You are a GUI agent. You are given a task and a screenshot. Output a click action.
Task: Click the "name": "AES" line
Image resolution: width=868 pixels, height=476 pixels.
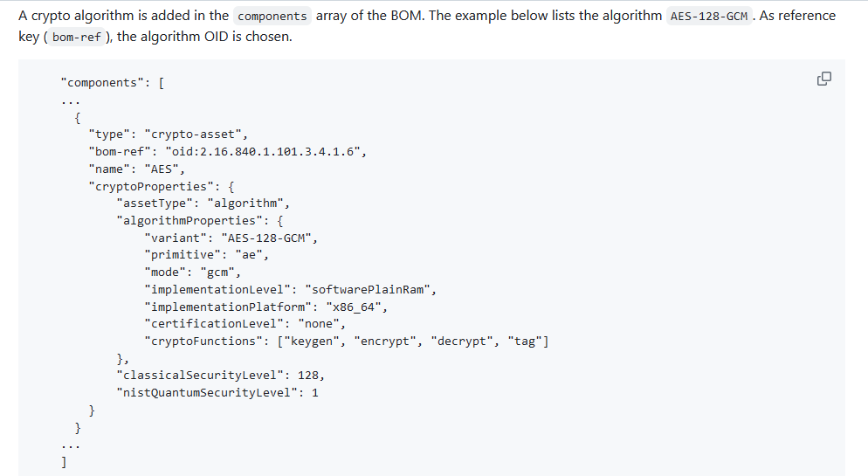[137, 169]
